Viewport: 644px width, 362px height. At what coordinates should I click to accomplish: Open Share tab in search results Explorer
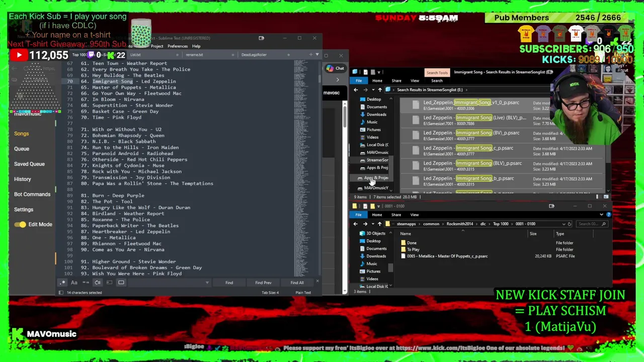click(x=396, y=80)
